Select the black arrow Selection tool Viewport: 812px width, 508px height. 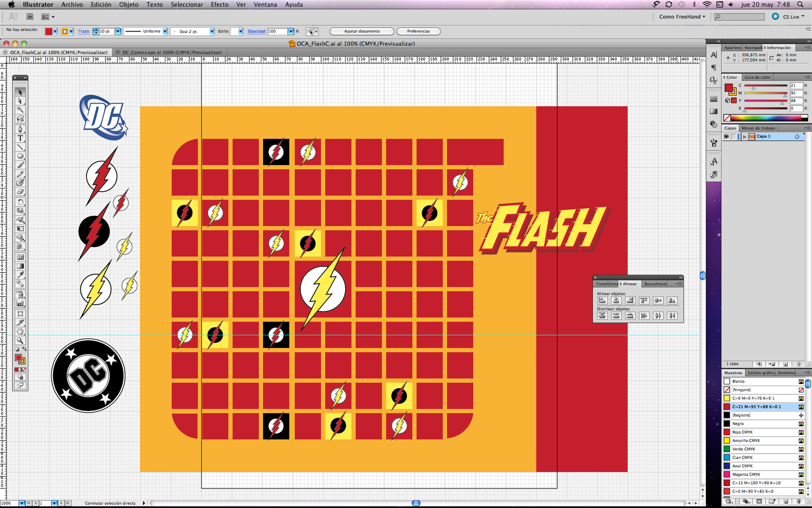tap(20, 92)
